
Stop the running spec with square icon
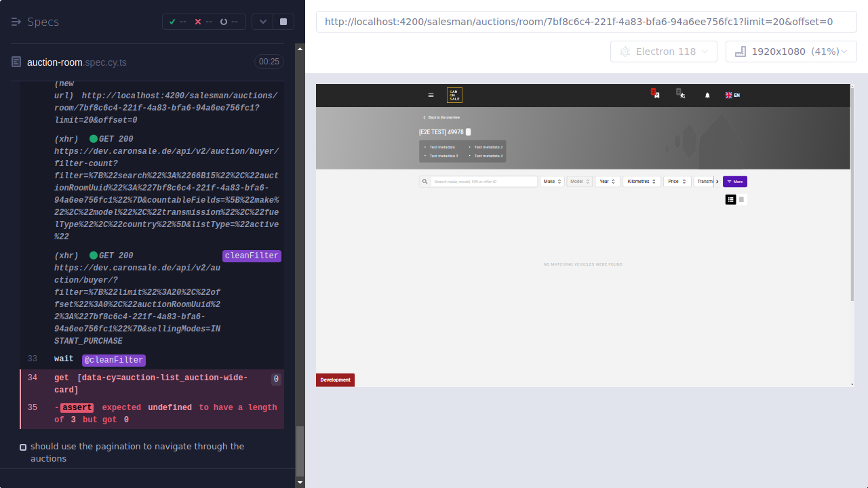pyautogui.click(x=283, y=21)
